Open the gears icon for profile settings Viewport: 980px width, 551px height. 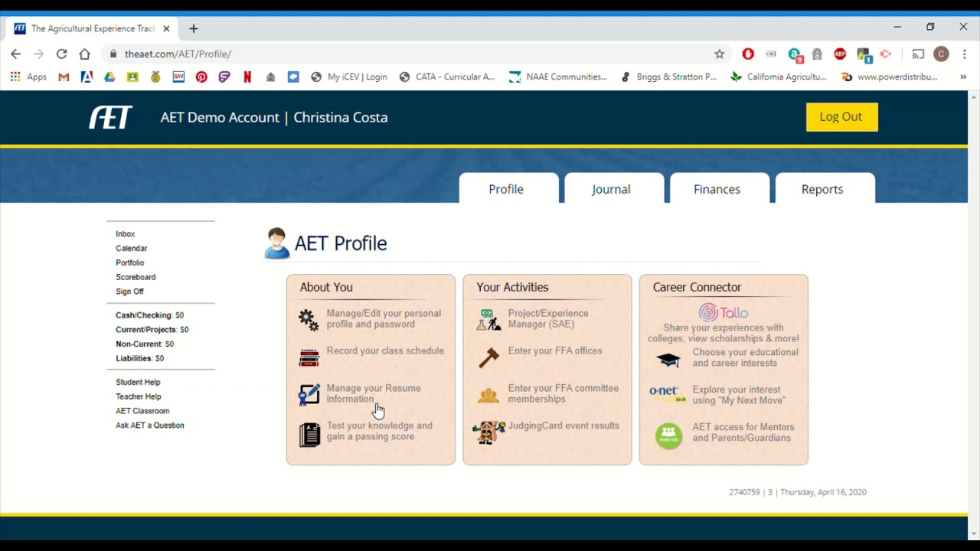(x=309, y=320)
